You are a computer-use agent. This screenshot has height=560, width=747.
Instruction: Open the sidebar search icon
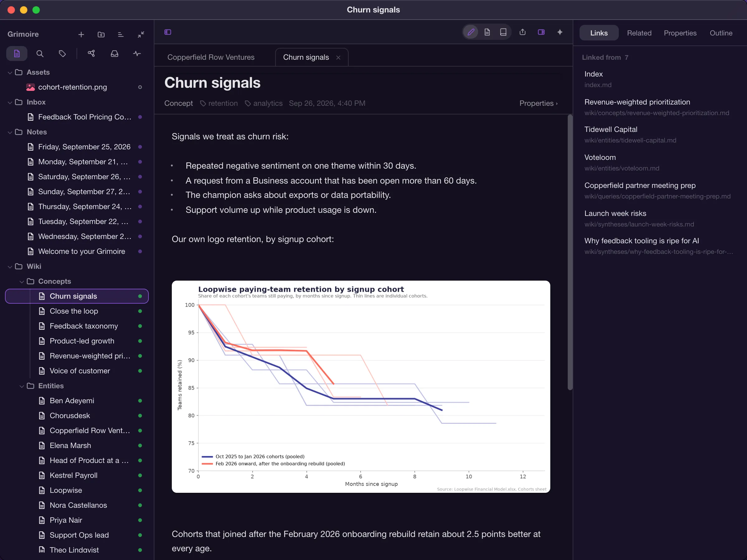[x=40, y=54]
